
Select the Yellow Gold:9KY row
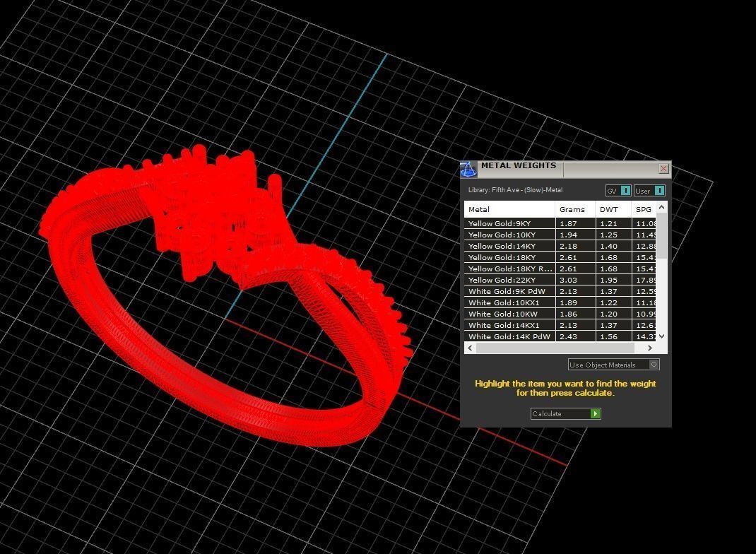click(x=560, y=223)
